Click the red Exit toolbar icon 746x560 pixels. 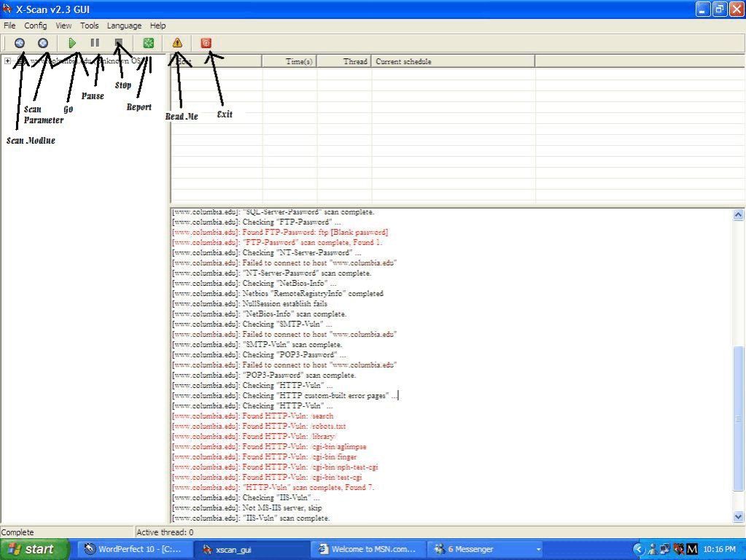206,43
